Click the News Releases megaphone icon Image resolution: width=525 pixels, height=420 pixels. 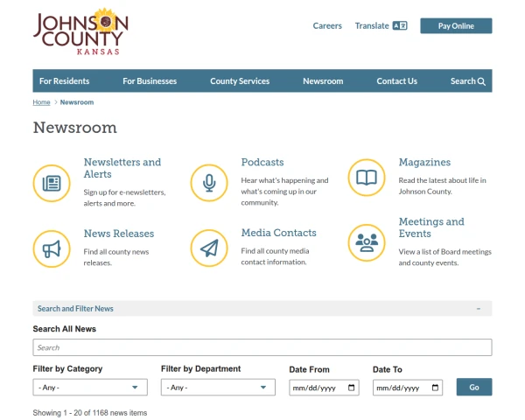[x=52, y=248]
